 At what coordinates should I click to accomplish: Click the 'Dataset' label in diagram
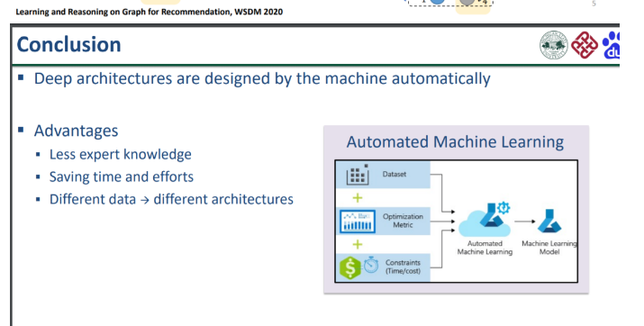(x=395, y=174)
